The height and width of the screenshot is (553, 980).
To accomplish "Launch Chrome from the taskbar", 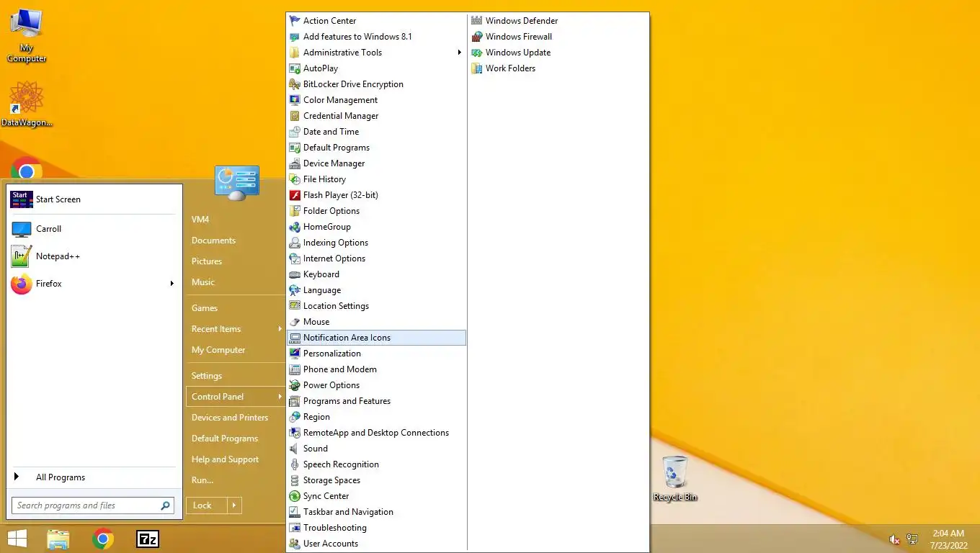I will (103, 539).
